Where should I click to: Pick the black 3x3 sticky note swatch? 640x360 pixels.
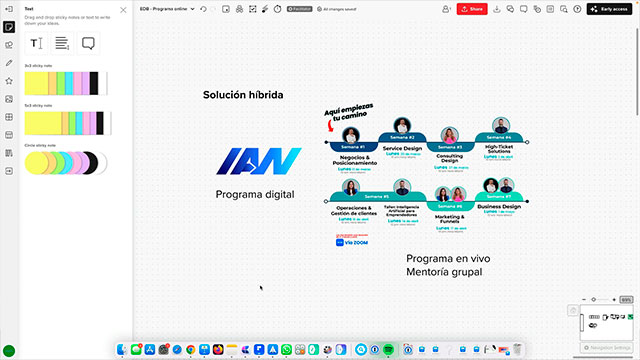coord(94,83)
